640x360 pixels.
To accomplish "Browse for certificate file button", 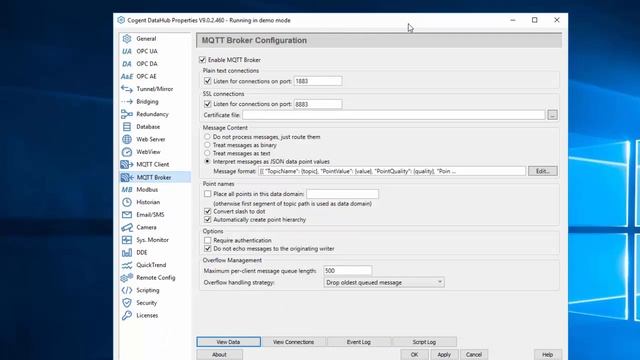I will (552, 115).
